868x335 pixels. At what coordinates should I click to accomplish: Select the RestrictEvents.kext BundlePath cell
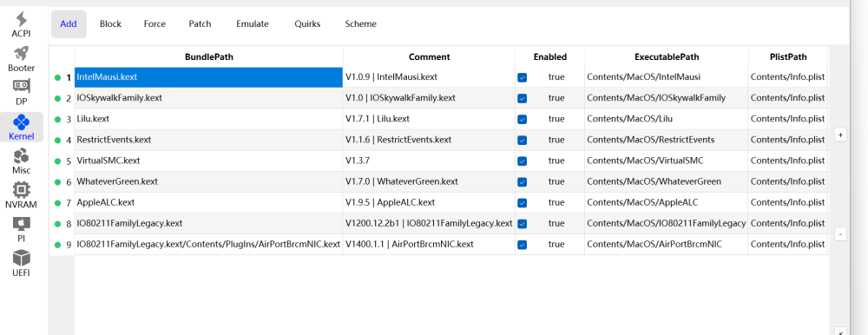tap(208, 140)
